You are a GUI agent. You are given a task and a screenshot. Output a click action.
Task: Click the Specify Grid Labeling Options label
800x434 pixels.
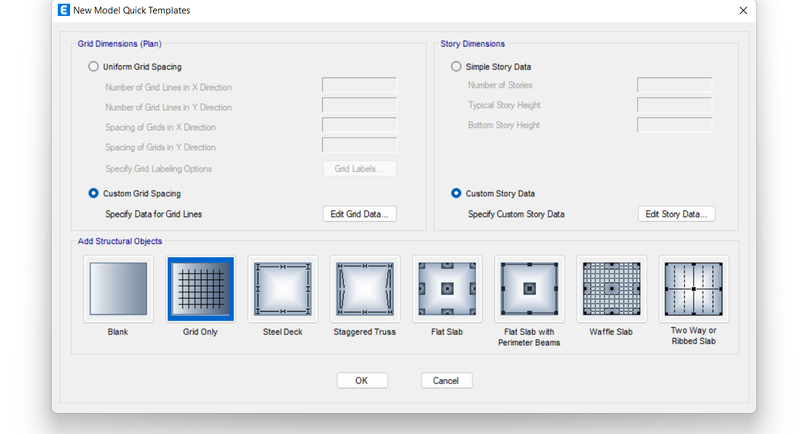tap(158, 169)
